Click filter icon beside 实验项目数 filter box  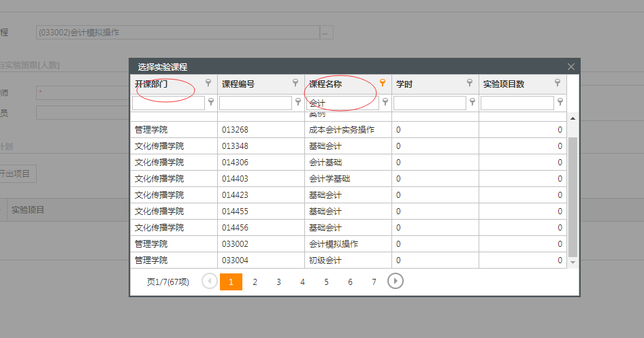click(x=560, y=103)
